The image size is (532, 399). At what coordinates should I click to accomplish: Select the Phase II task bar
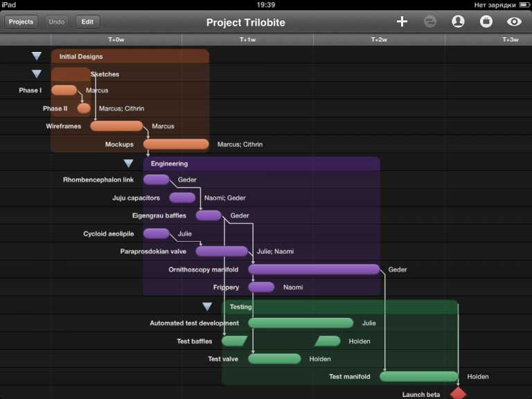[x=84, y=108]
